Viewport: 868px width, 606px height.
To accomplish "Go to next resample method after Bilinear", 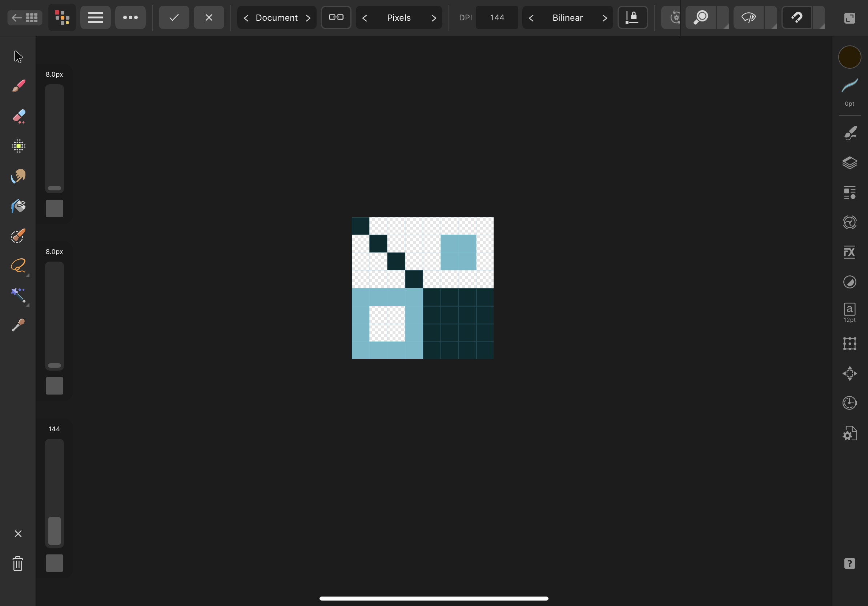I will [x=604, y=18].
